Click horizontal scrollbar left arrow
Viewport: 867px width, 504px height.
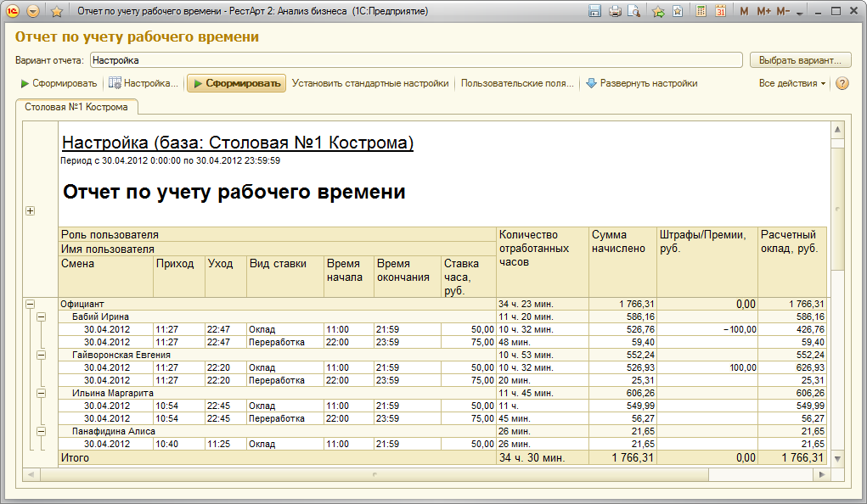(x=31, y=474)
